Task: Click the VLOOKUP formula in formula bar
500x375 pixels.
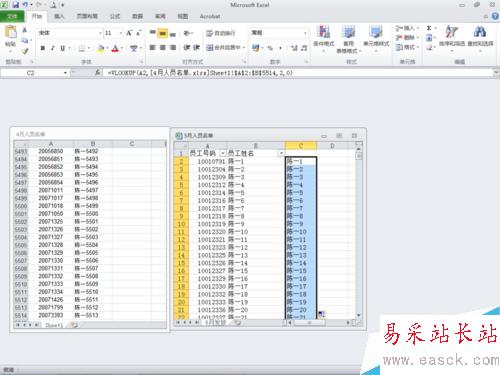Action: tap(200, 73)
